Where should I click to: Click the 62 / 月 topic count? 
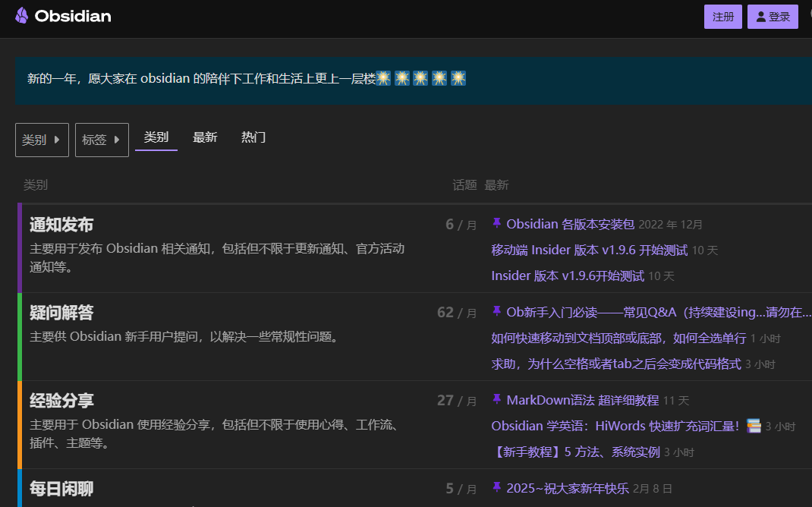pos(457,313)
